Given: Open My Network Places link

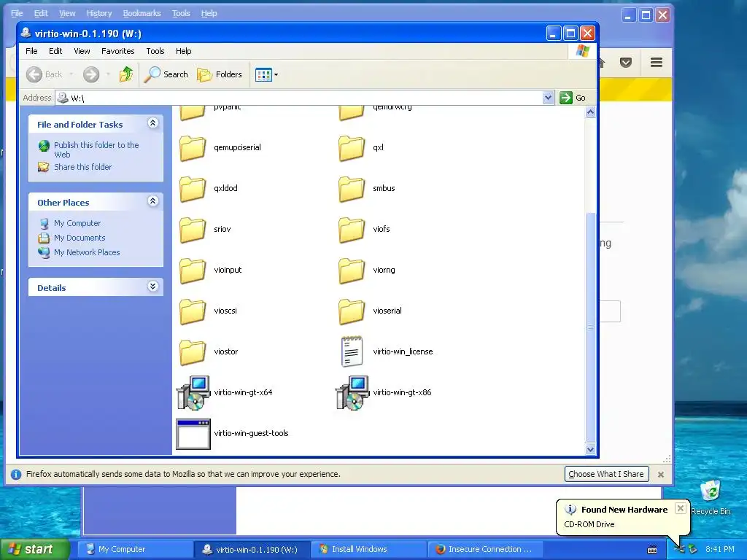Looking at the screenshot, I should click(x=87, y=252).
